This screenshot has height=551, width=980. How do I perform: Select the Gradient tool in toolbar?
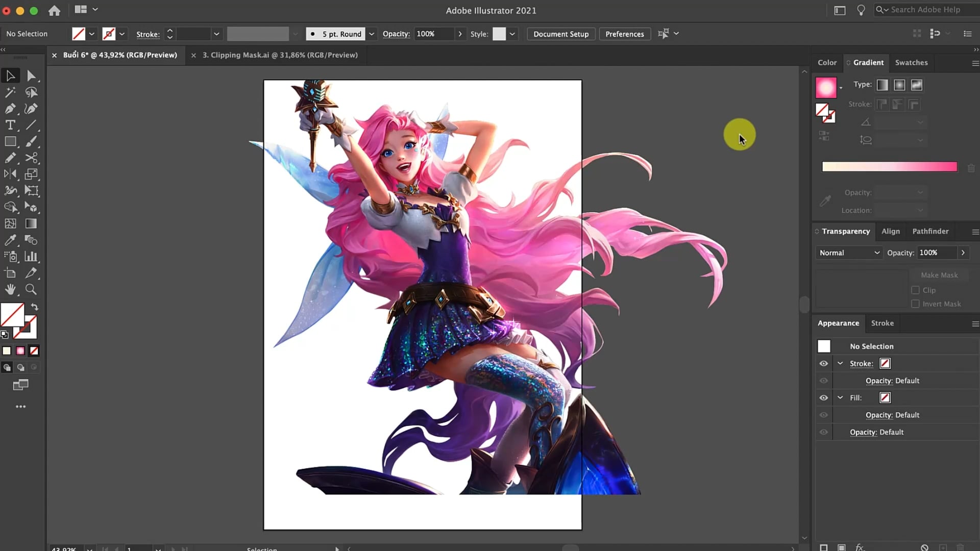coord(31,223)
